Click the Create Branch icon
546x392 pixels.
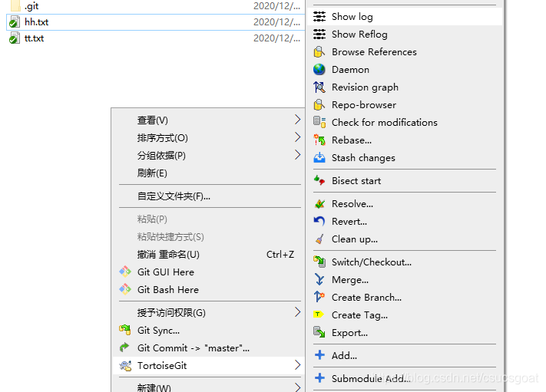point(319,297)
